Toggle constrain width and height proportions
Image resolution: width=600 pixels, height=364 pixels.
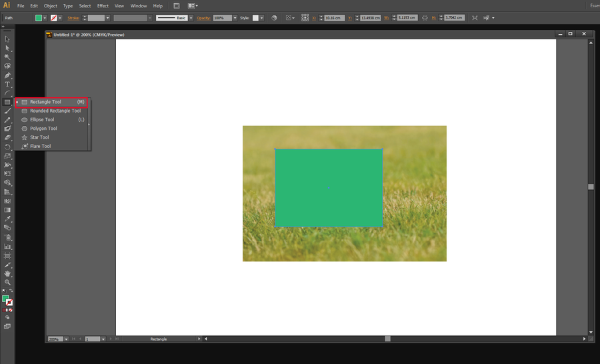(x=424, y=17)
